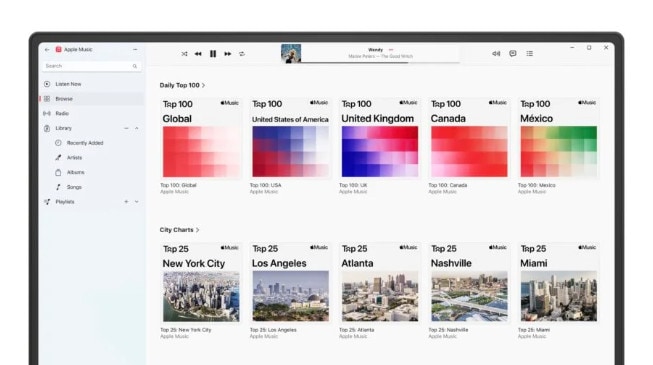
Task: Click the now playing album artwork
Action: (x=291, y=53)
